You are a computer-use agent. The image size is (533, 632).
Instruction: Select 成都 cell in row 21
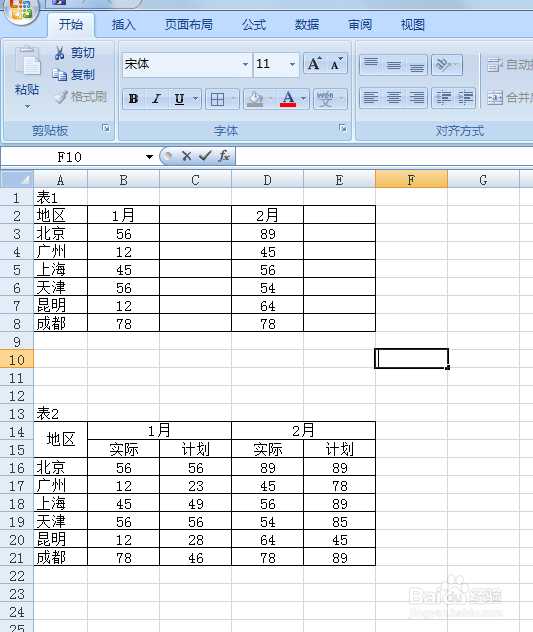click(60, 557)
